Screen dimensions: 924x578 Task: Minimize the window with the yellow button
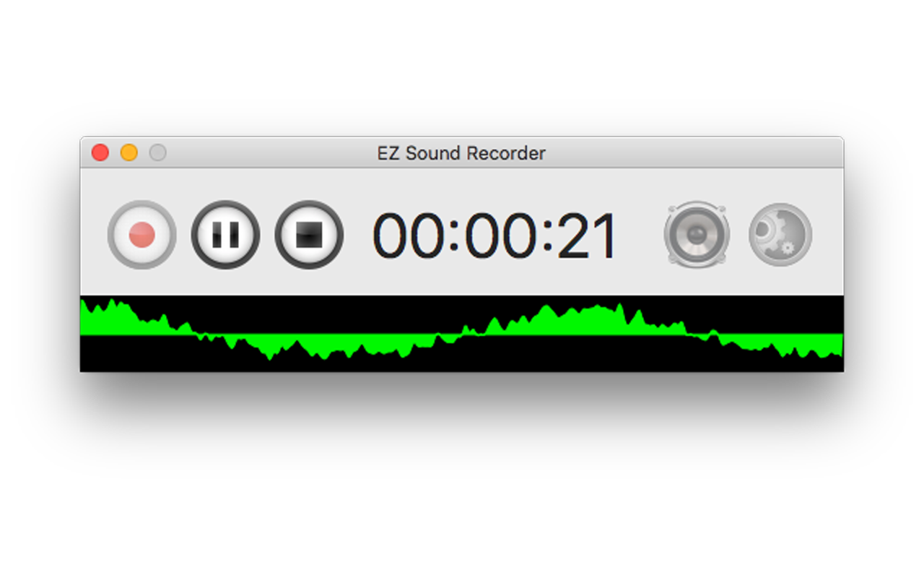(x=129, y=152)
